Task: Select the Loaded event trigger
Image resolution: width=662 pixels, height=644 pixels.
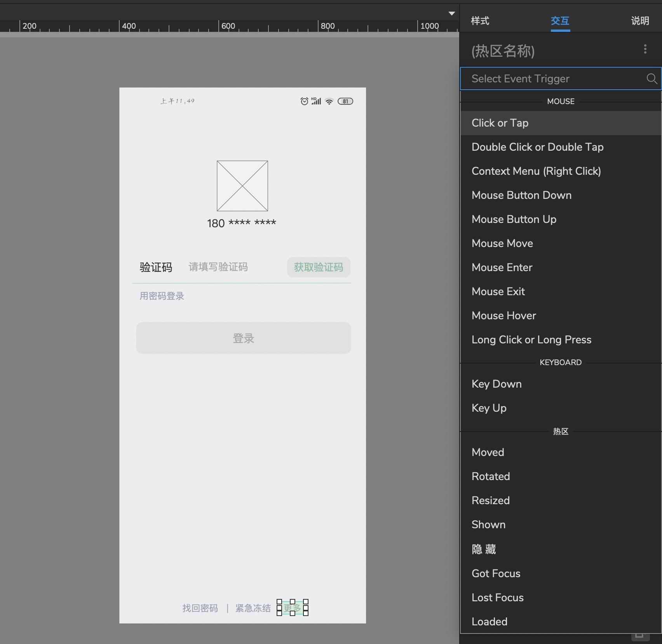Action: point(489,622)
